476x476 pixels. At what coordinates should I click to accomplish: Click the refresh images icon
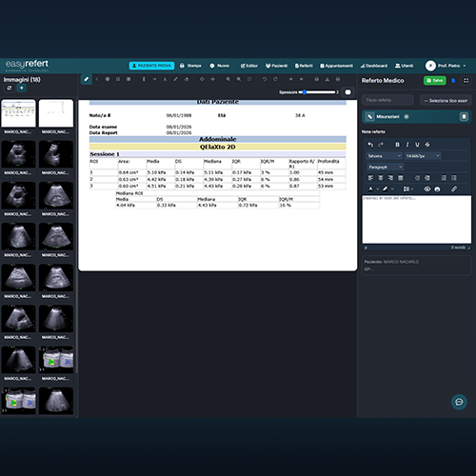point(10,88)
